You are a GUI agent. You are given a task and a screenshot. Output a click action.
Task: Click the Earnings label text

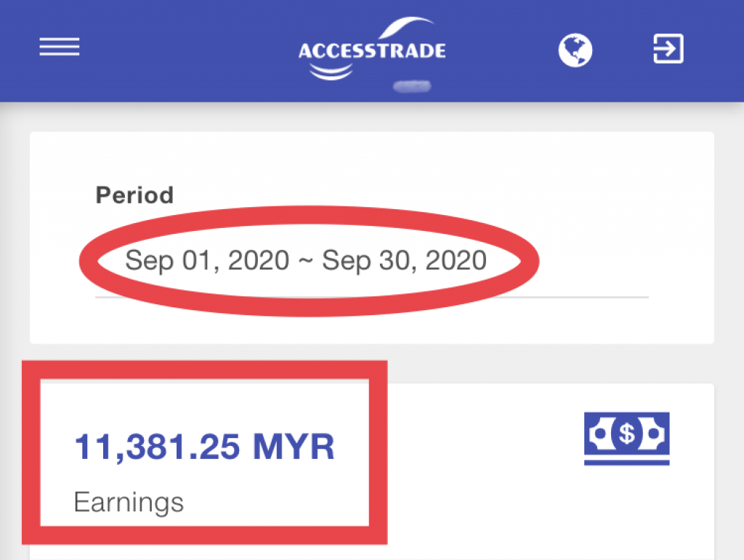click(129, 503)
